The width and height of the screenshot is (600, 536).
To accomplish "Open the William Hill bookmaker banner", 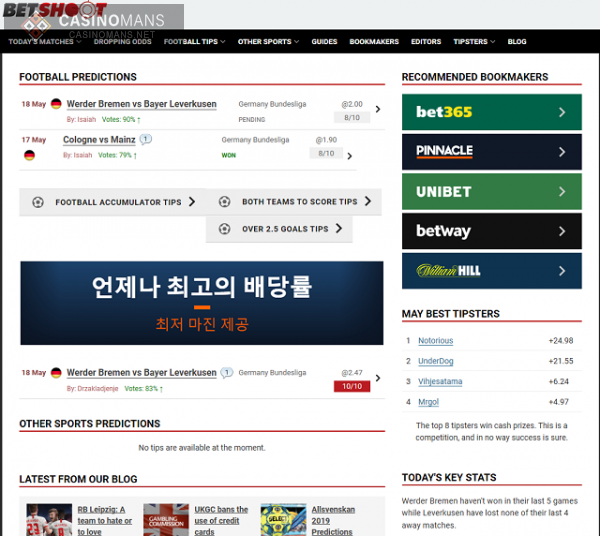I will coord(492,271).
